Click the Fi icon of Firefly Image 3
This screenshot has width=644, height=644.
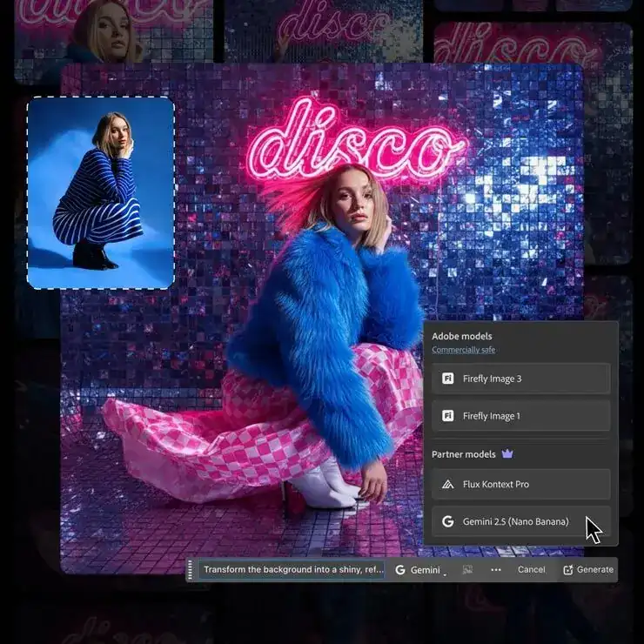point(448,379)
